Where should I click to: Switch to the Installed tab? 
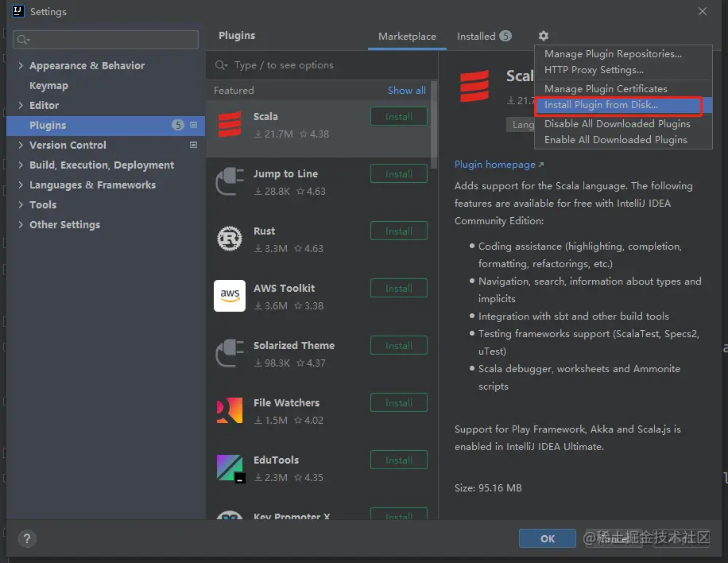point(484,37)
